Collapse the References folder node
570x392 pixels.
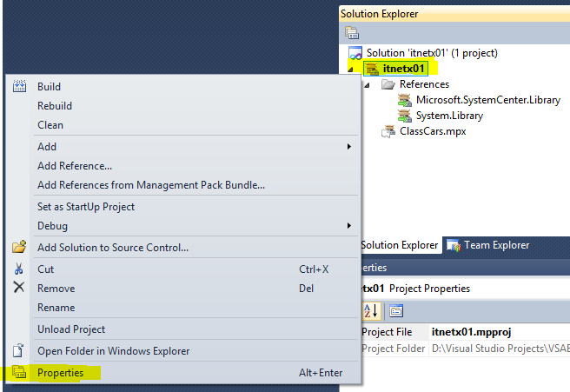[x=368, y=84]
